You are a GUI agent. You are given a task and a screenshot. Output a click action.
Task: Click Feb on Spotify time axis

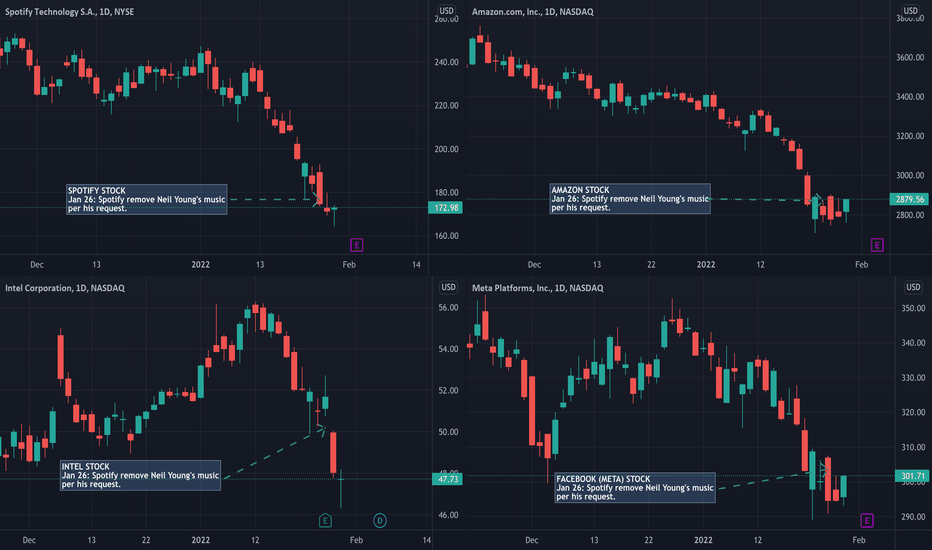tap(349, 265)
